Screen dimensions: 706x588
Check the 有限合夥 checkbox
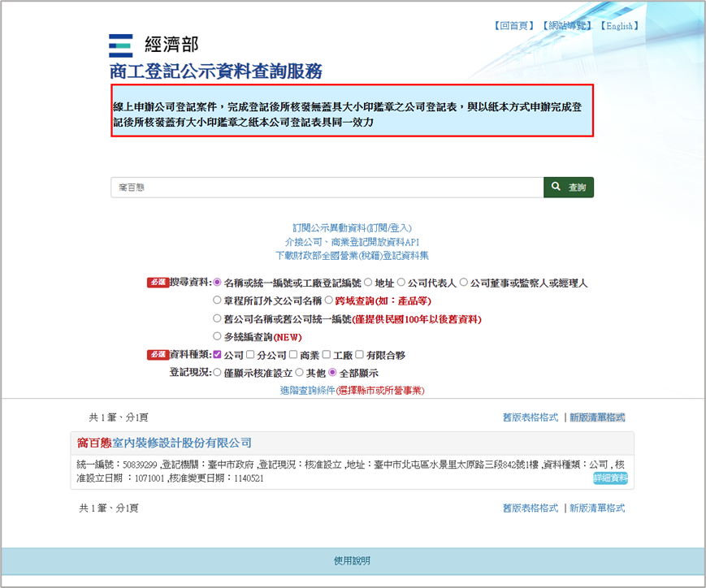point(359,354)
